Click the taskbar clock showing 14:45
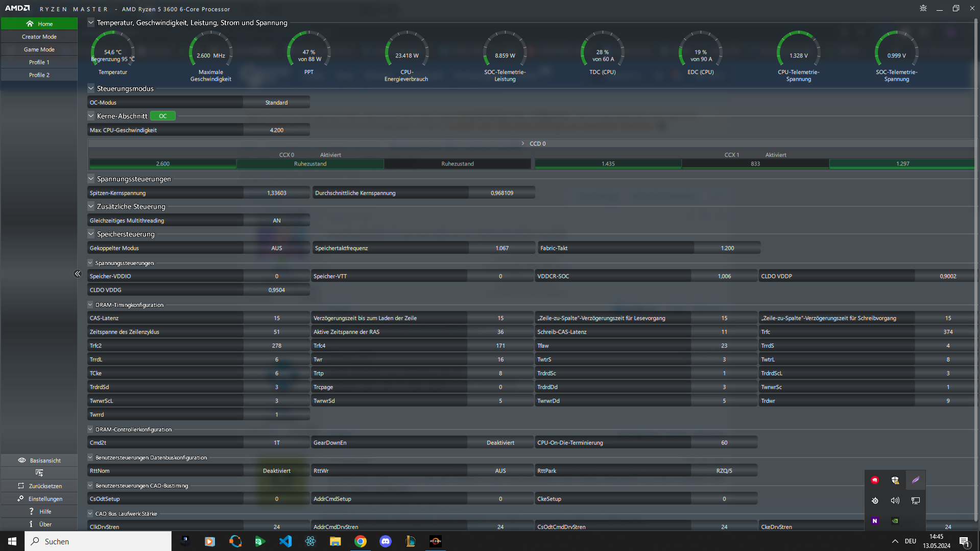 937,541
